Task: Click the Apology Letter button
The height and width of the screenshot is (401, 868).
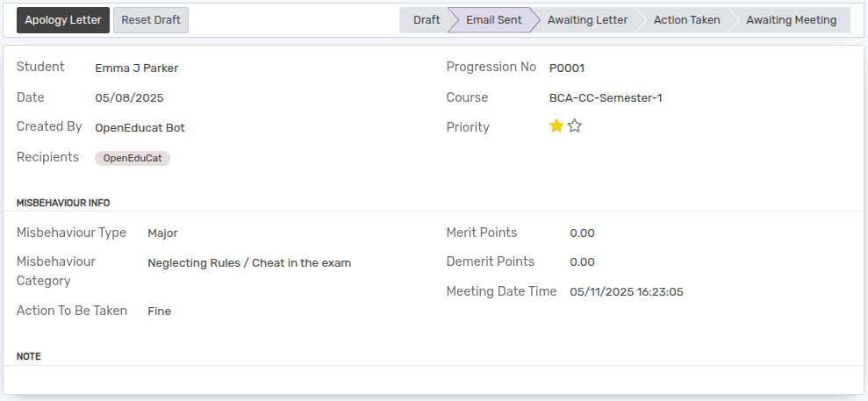Action: click(63, 20)
